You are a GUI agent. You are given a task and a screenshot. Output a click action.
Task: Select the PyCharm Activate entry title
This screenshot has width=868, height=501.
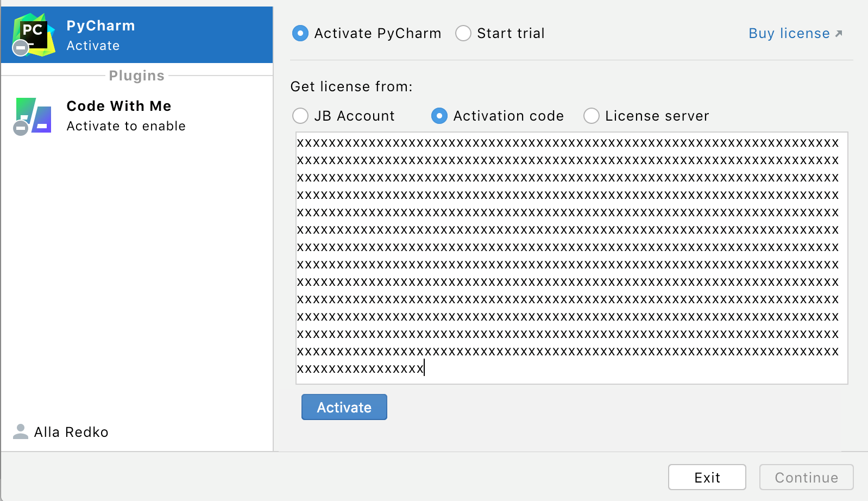click(100, 26)
